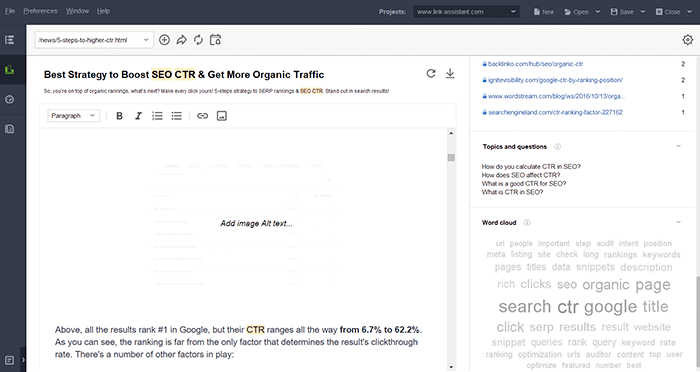Click the refresh cycle toolbar icon
Viewport: 700px width, 372px height.
click(x=198, y=40)
